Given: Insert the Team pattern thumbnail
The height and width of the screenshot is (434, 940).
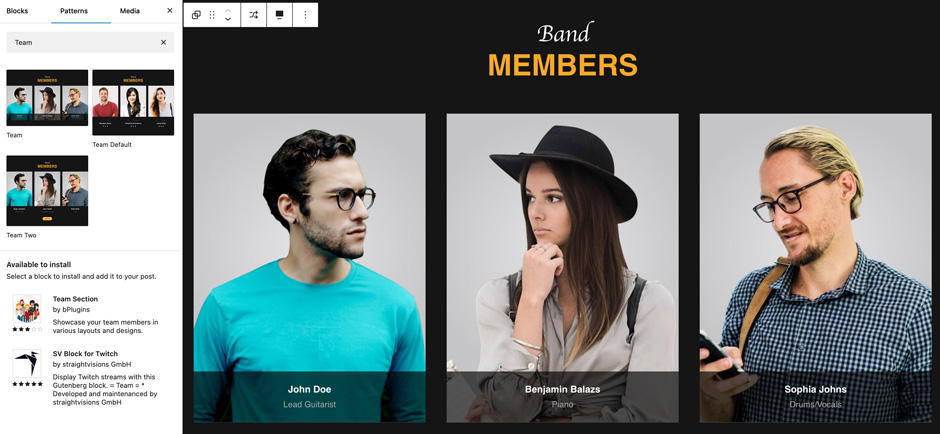Looking at the screenshot, I should (x=47, y=98).
